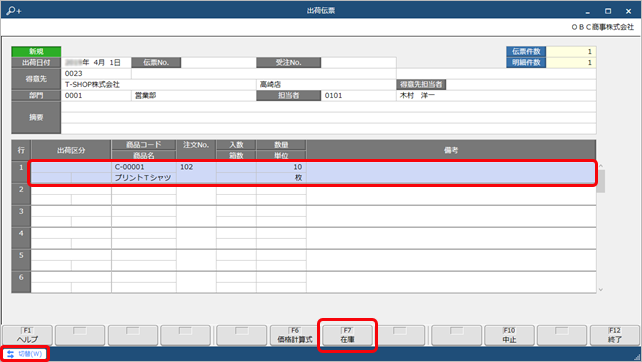Viewport: 642px width, 362px height.
Task: Open F7 在庫 inventory
Action: click(347, 335)
